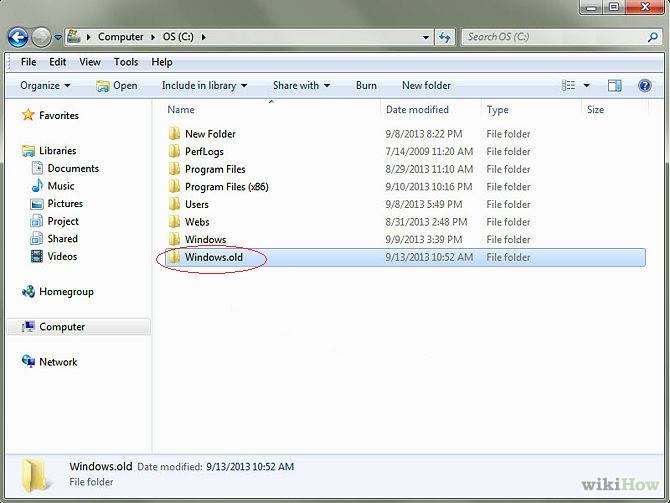
Task: Go back with the blue Back arrow
Action: (18, 37)
